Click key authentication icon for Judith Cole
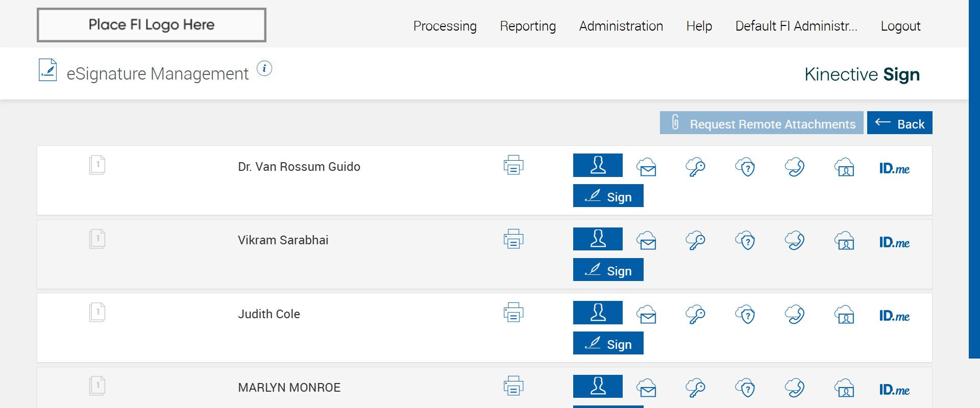The width and height of the screenshot is (980, 408). point(695,314)
